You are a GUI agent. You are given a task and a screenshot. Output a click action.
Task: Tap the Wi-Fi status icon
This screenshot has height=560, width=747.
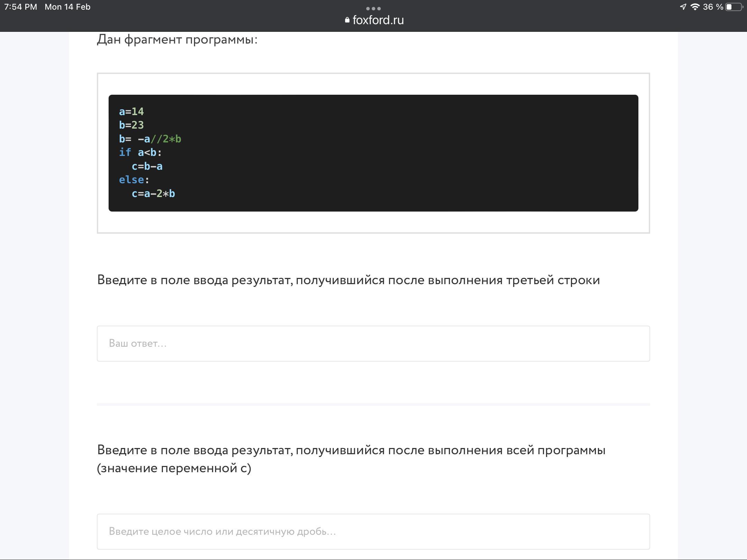[695, 7]
